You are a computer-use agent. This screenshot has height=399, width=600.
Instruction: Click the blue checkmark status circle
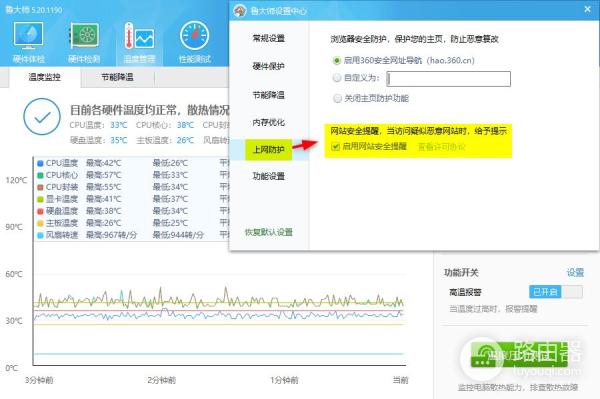point(42,117)
